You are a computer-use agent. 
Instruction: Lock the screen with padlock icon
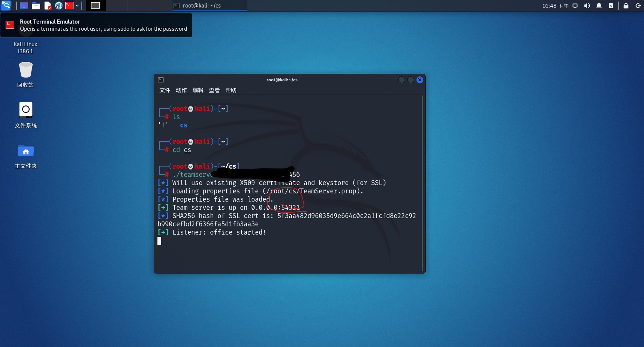click(x=626, y=6)
